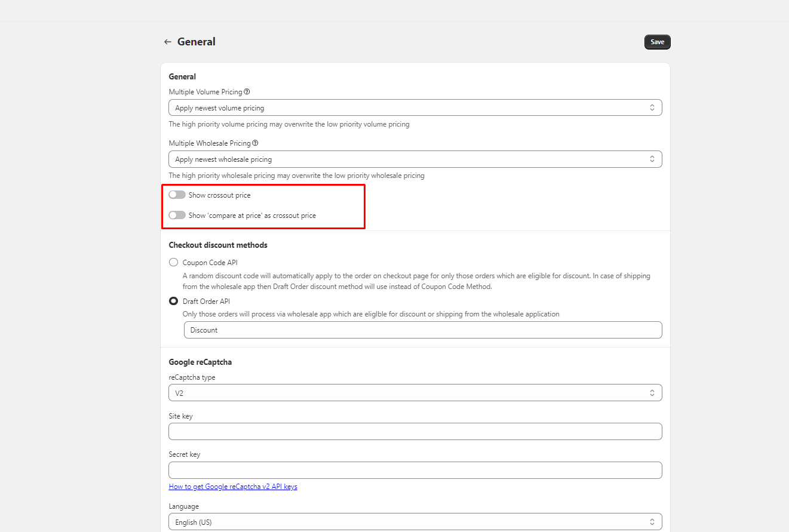Save the general settings
This screenshot has width=789, height=532.
[x=657, y=42]
